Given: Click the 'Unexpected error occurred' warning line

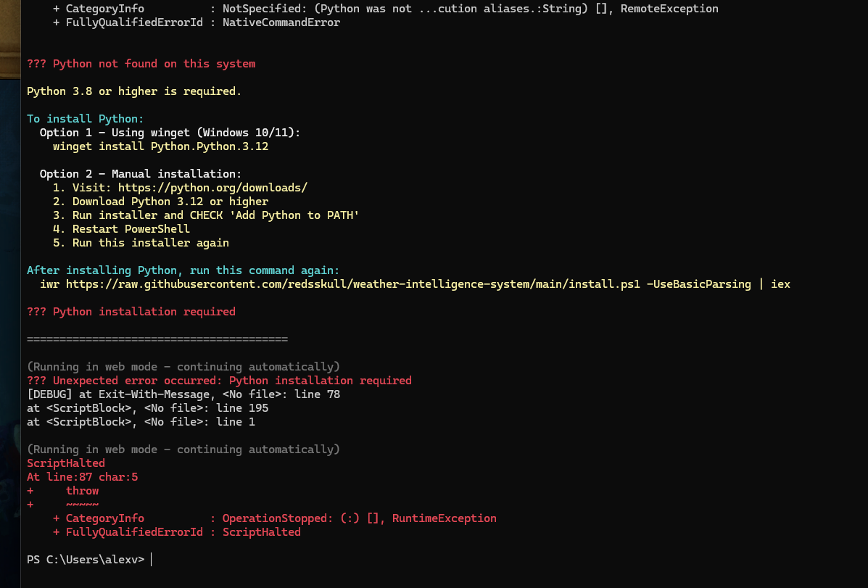Looking at the screenshot, I should [220, 380].
